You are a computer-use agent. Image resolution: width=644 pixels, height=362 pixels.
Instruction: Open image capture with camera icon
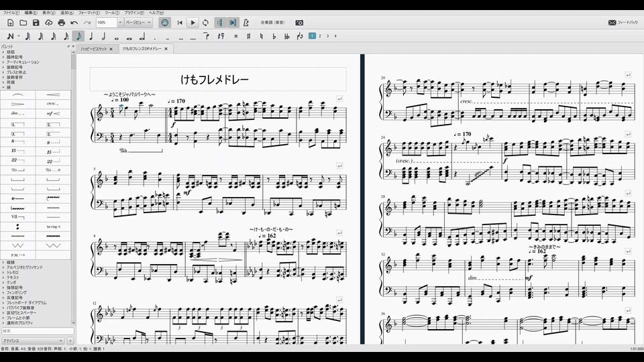(299, 23)
